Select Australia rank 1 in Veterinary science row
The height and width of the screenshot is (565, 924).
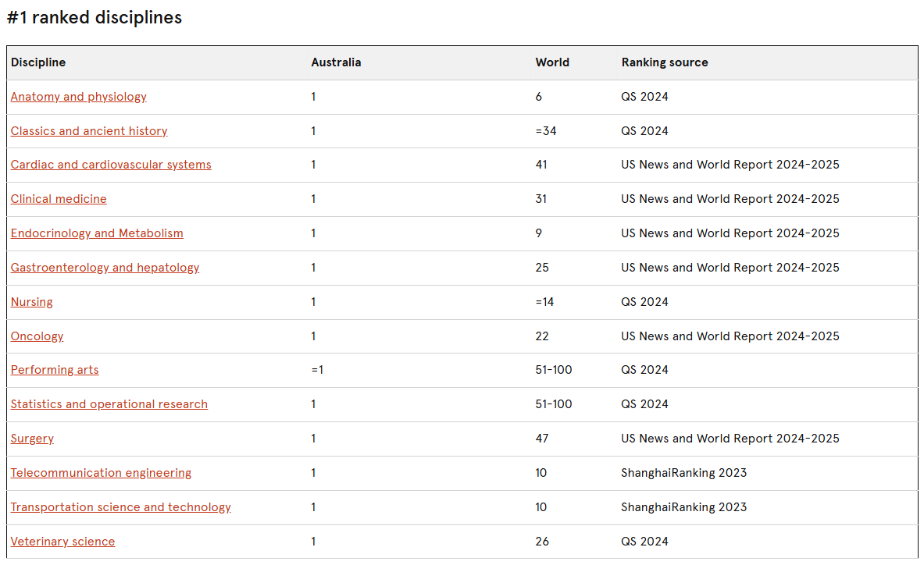pos(313,542)
